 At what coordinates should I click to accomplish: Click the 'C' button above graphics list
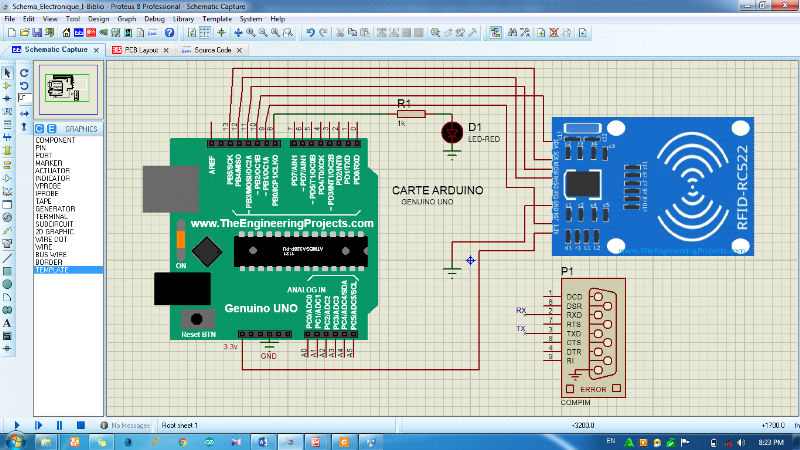[40, 129]
